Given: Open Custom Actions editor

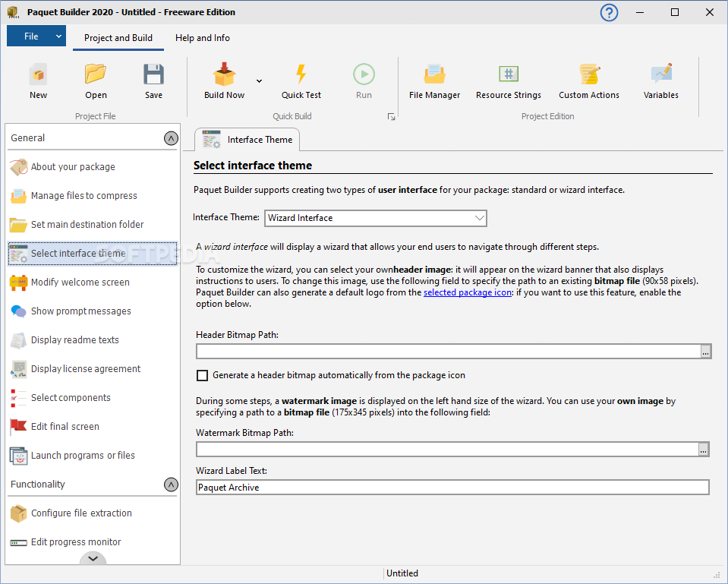Looking at the screenshot, I should (x=589, y=80).
